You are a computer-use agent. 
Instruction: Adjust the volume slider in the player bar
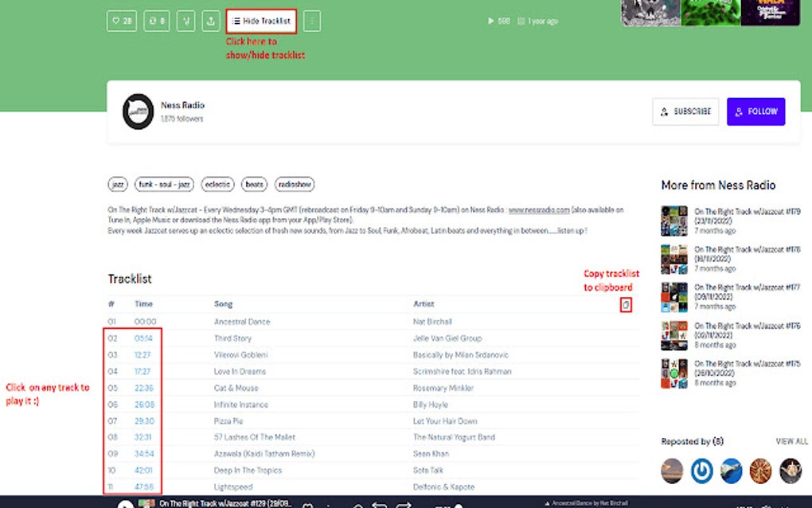(x=450, y=503)
